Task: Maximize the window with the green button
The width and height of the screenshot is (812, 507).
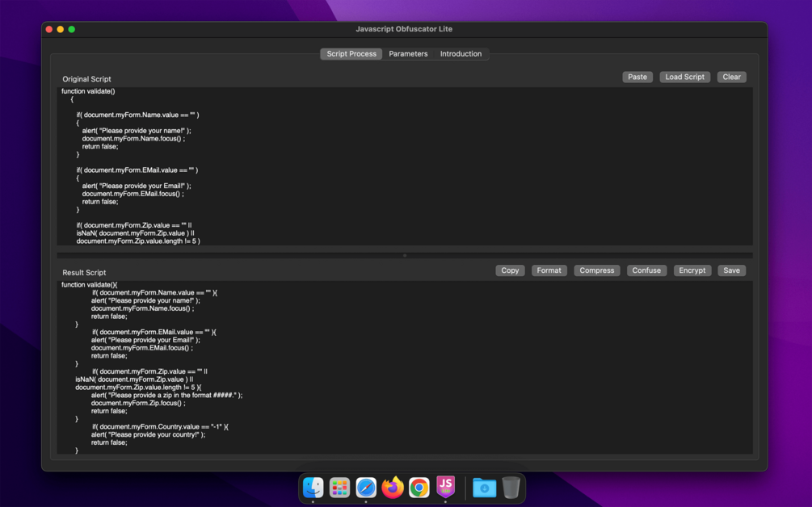Action: tap(72, 30)
